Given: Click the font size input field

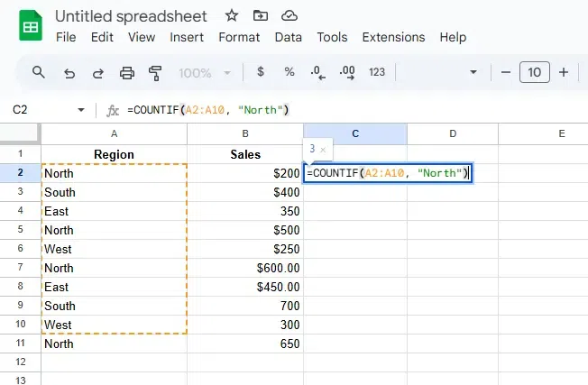Looking at the screenshot, I should tap(535, 72).
